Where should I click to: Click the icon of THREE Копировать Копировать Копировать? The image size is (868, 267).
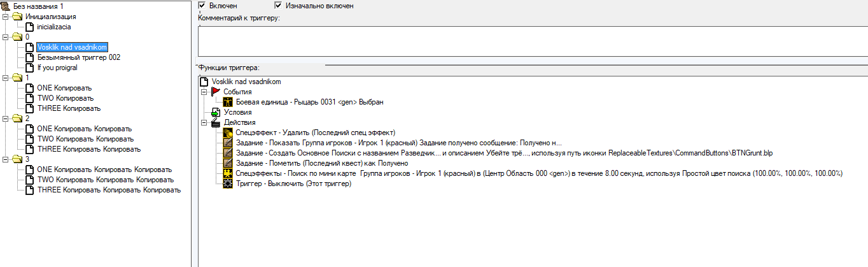[29, 189]
